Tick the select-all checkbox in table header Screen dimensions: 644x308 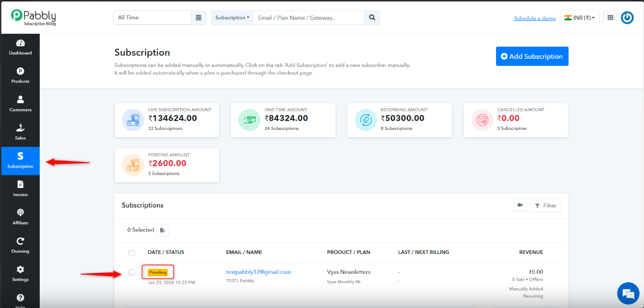[x=132, y=253]
